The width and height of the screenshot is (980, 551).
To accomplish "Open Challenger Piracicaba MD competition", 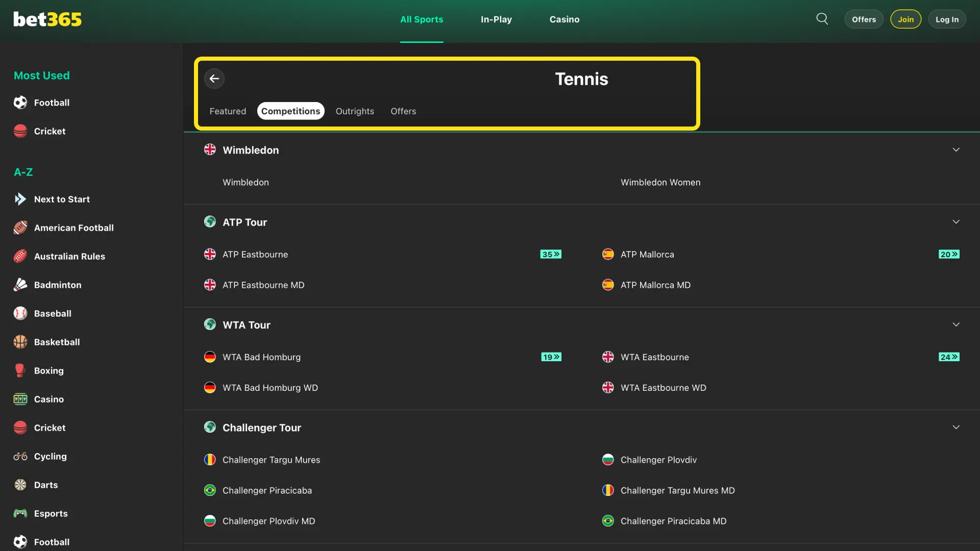I will [x=673, y=521].
